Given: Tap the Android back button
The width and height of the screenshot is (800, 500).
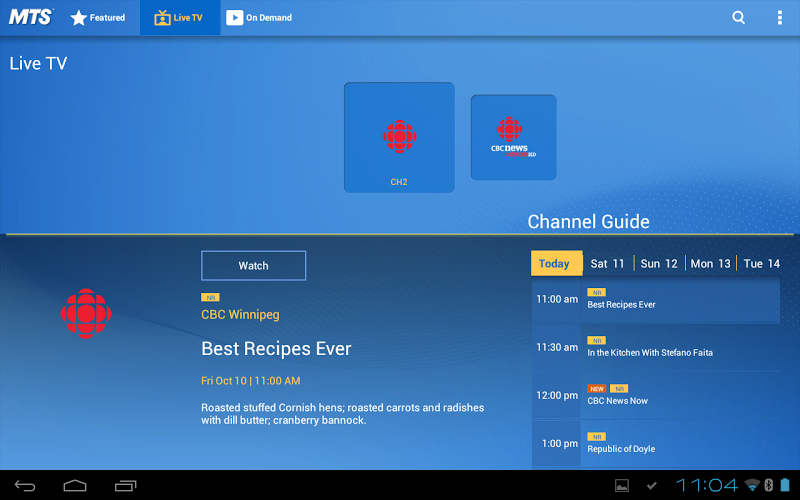Looking at the screenshot, I should tap(24, 486).
